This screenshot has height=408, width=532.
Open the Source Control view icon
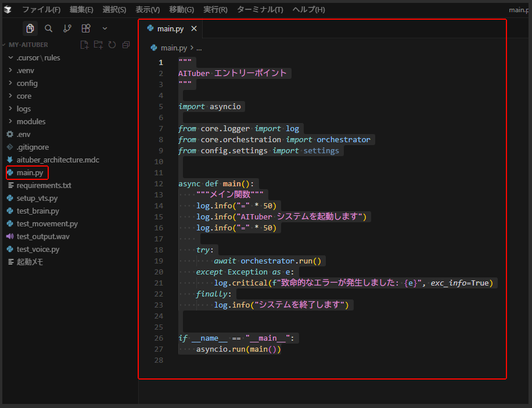click(67, 28)
